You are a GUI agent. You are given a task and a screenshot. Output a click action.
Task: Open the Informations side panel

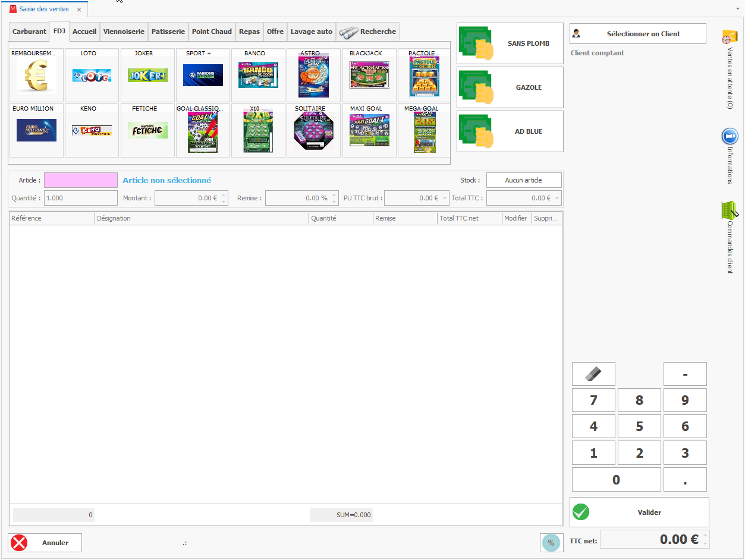(x=730, y=156)
